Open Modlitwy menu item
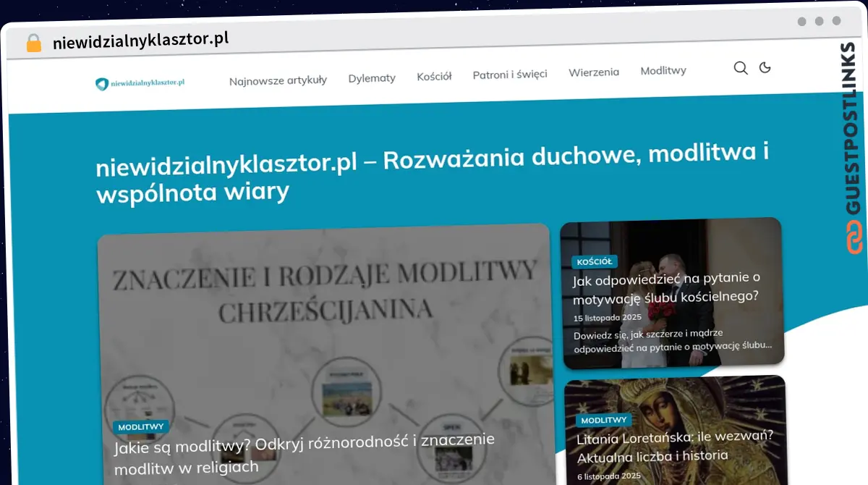Screen dimensions: 868x485 (663, 70)
